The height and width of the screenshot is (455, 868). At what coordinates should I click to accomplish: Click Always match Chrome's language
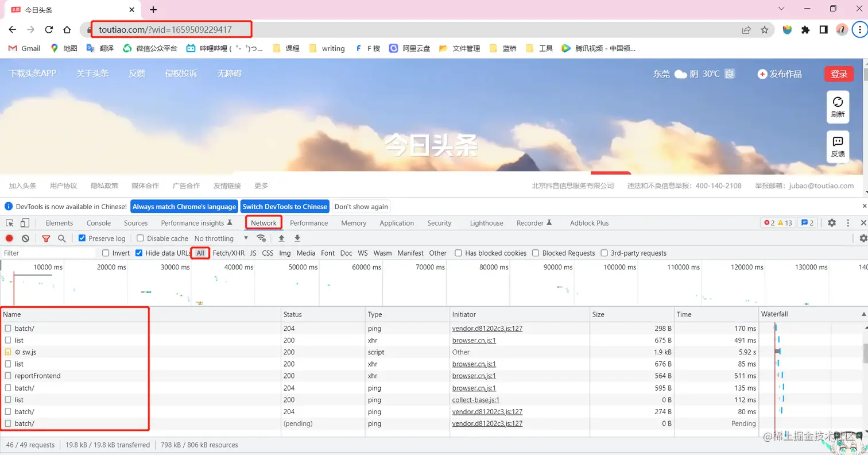pos(184,207)
